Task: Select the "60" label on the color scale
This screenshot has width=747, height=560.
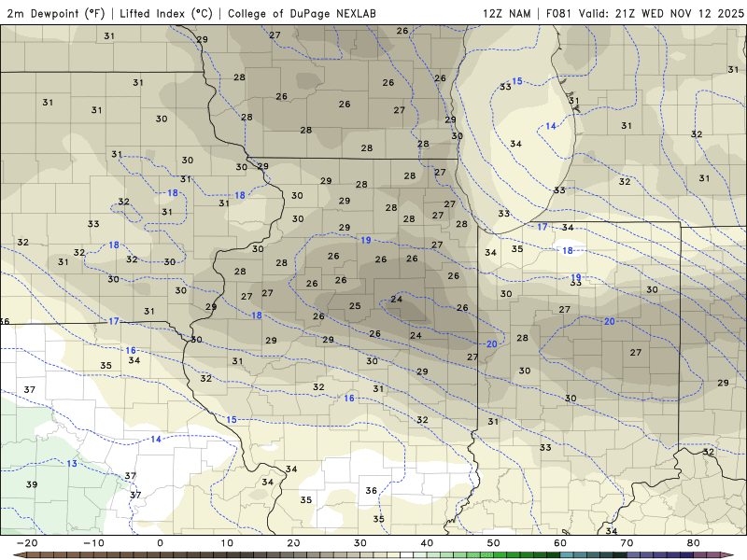Action: tap(560, 543)
